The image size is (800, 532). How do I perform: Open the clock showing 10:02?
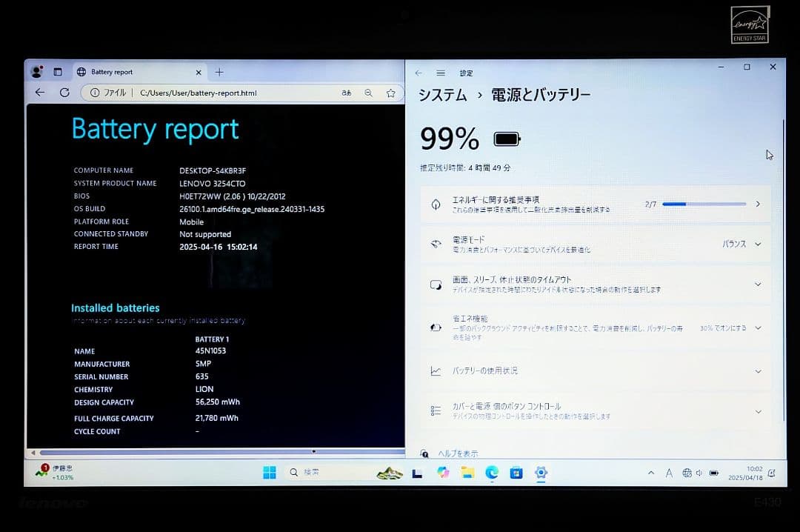point(745,473)
